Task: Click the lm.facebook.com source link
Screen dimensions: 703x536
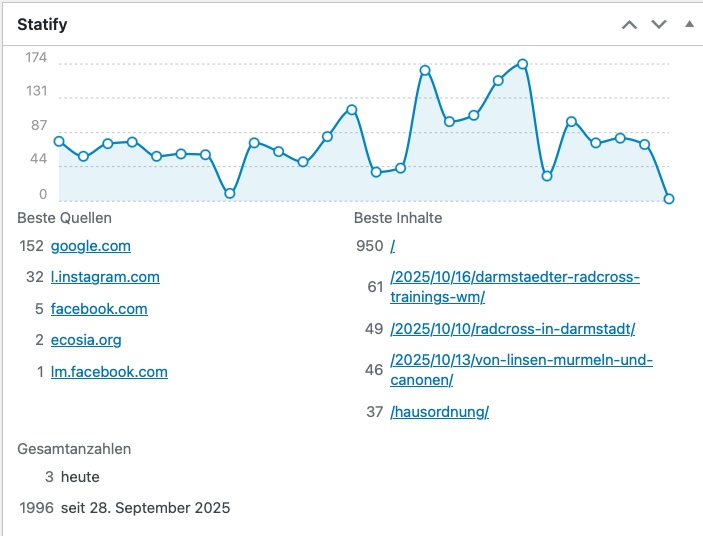Action: pyautogui.click(x=109, y=372)
